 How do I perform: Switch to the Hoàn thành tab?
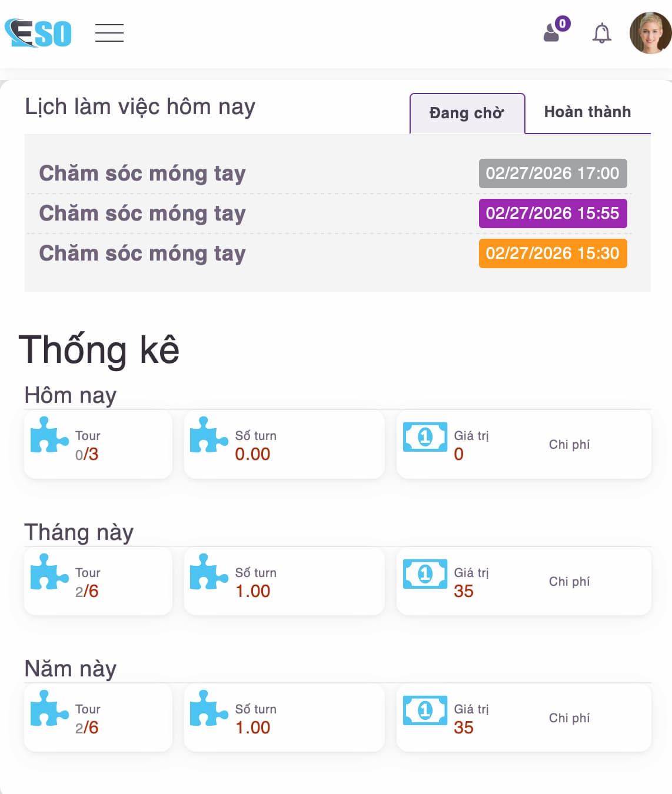pyautogui.click(x=587, y=111)
